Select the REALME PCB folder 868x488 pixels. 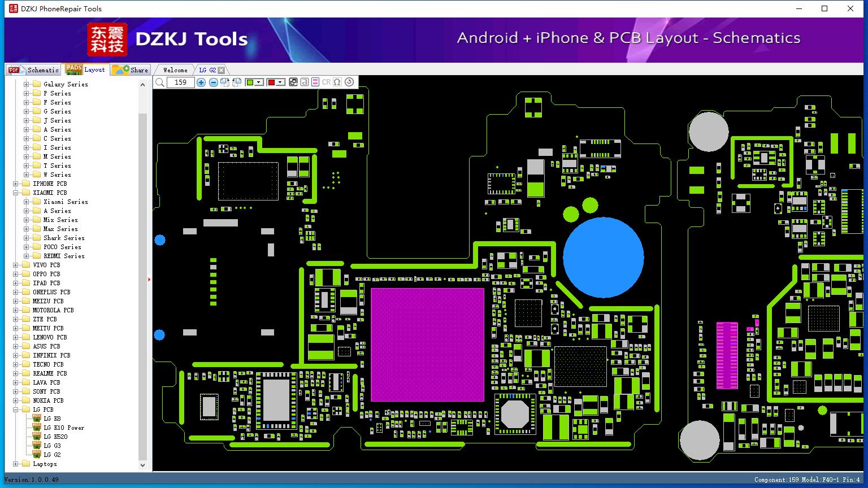(50, 373)
